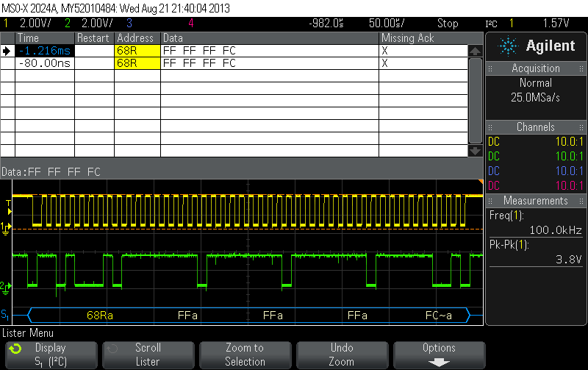This screenshot has height=370, width=588.
Task: Open the Measurements panel header
Action: [536, 201]
